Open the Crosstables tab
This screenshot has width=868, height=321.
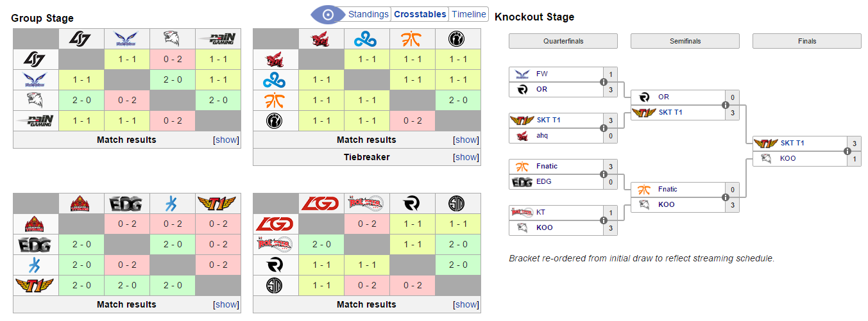point(420,14)
